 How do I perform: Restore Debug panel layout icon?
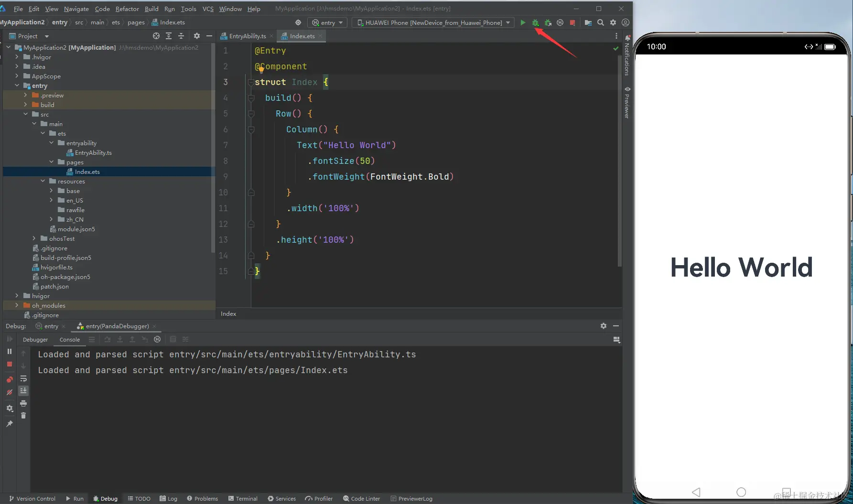616,340
